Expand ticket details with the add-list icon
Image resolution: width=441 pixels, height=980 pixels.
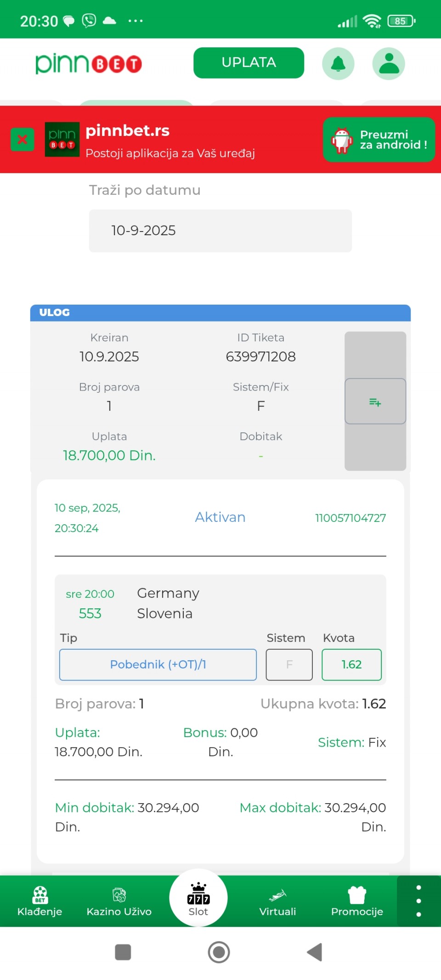375,402
